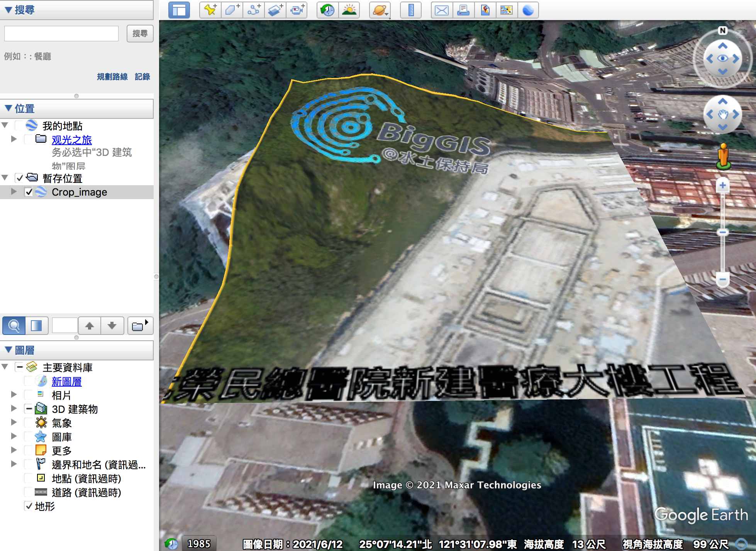The image size is (756, 551).
Task: Expand the 3D 建築物 layer group
Action: point(14,409)
